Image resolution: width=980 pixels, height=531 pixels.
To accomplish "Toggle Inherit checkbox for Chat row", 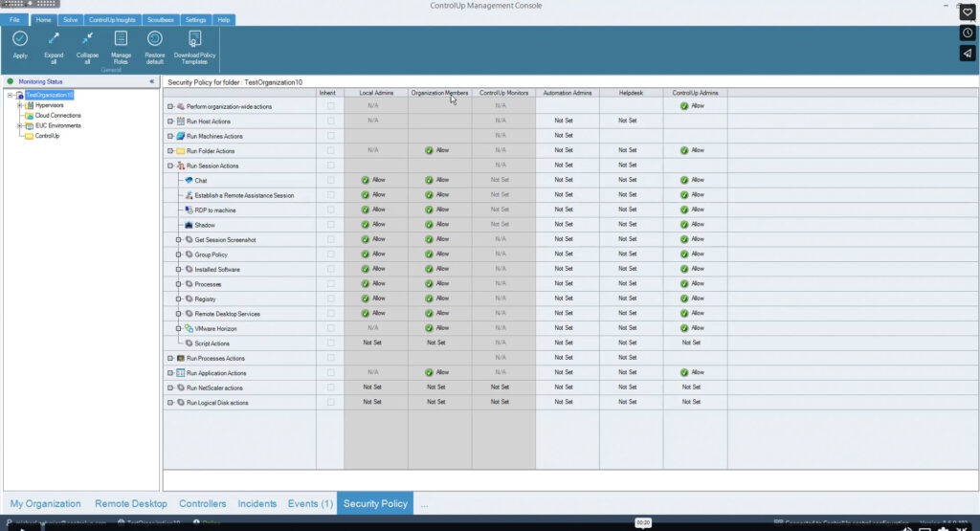I will 331,180.
